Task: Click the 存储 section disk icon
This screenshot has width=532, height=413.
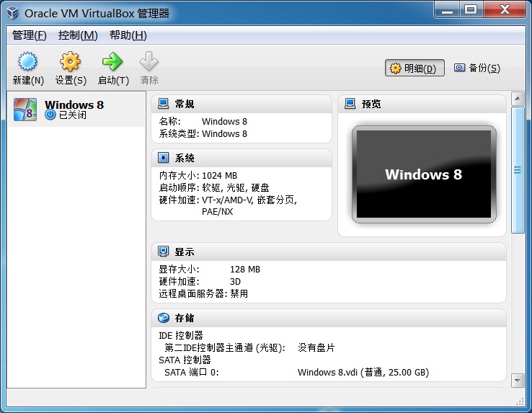Action: (164, 318)
